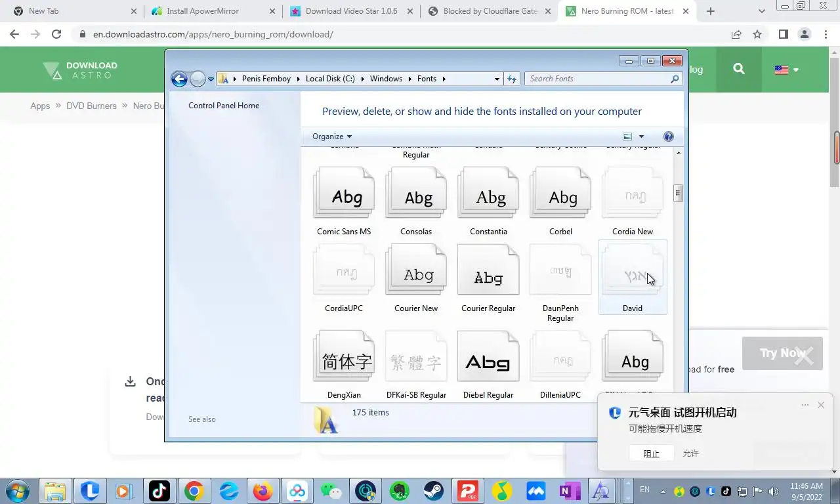Open the change view options dropdown arrow

pyautogui.click(x=641, y=136)
